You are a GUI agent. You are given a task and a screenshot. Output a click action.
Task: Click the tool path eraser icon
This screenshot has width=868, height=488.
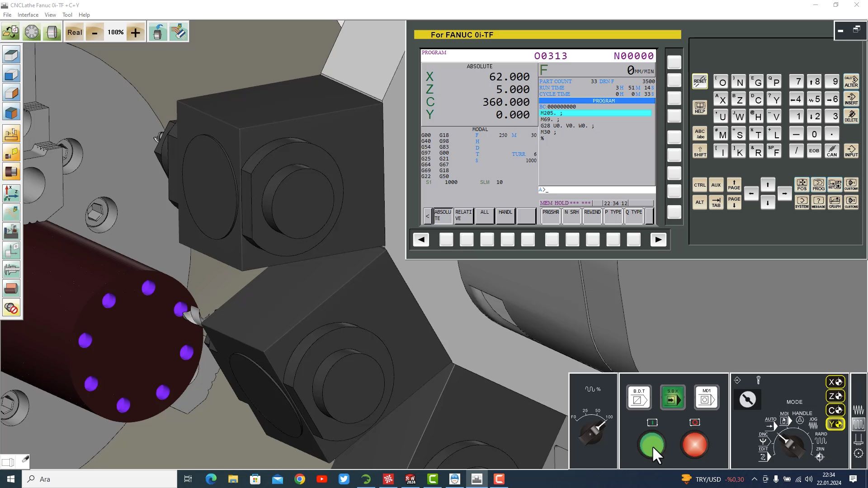tap(179, 32)
